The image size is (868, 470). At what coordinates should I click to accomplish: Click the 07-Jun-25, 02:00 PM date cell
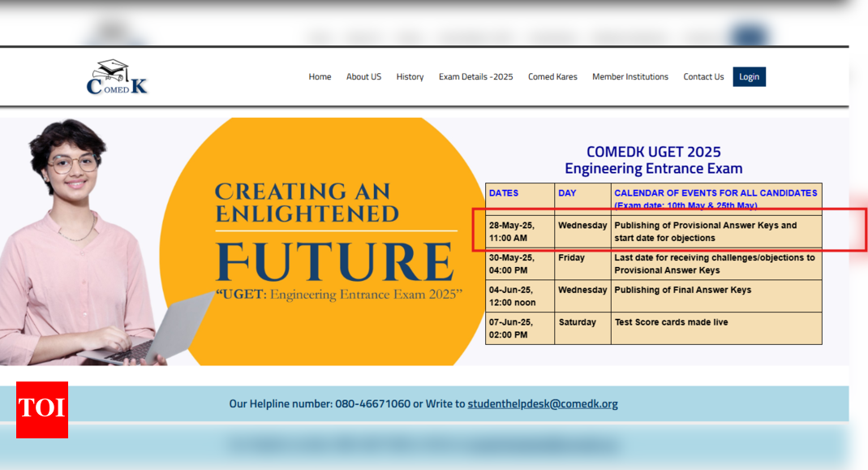(520, 328)
